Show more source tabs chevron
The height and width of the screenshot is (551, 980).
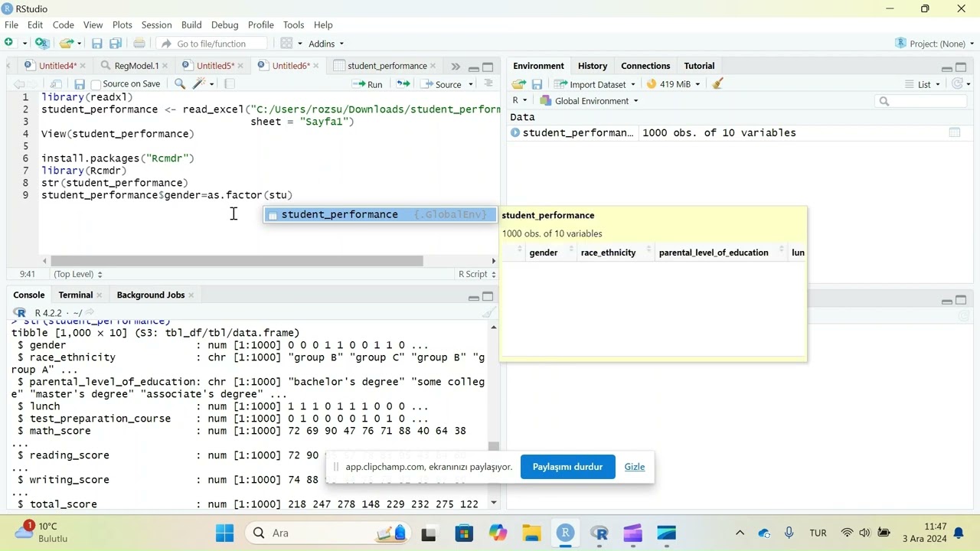[456, 67]
